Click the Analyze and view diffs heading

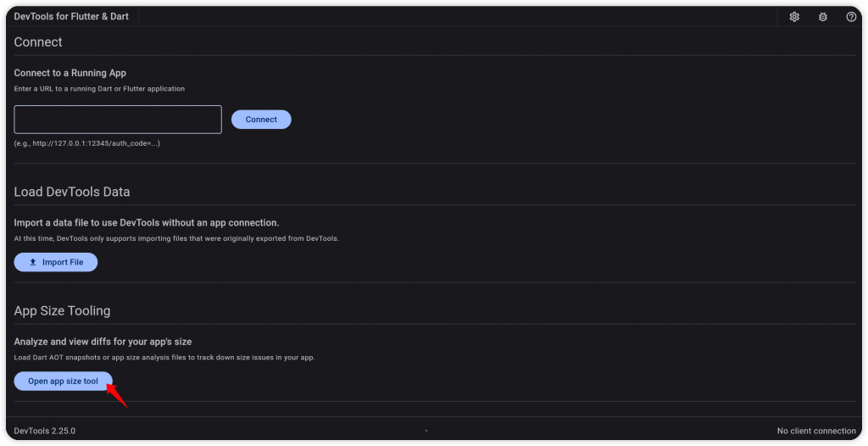(103, 342)
